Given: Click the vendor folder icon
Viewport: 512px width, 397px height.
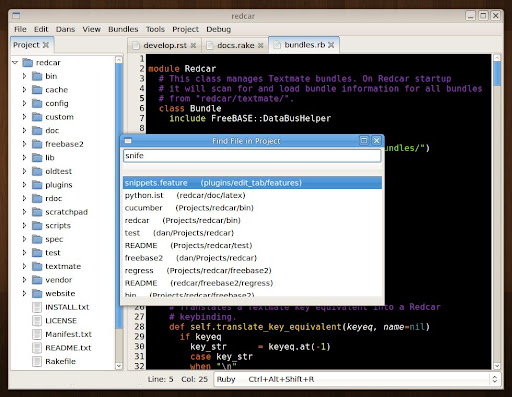Looking at the screenshot, I should [37, 280].
